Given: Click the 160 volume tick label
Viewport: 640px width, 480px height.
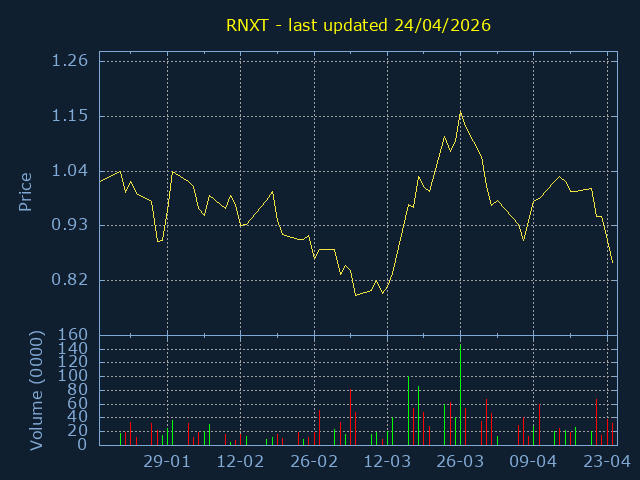Looking at the screenshot, I should [x=74, y=335].
